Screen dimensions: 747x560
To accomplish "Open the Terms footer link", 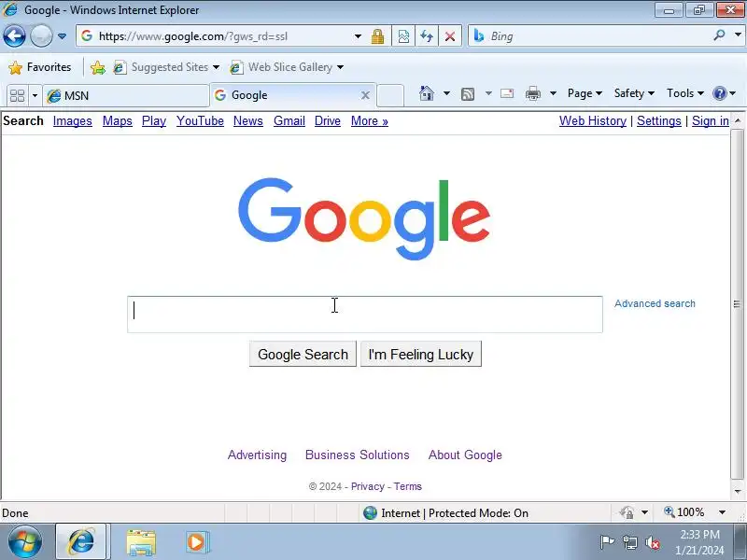I will click(x=408, y=486).
